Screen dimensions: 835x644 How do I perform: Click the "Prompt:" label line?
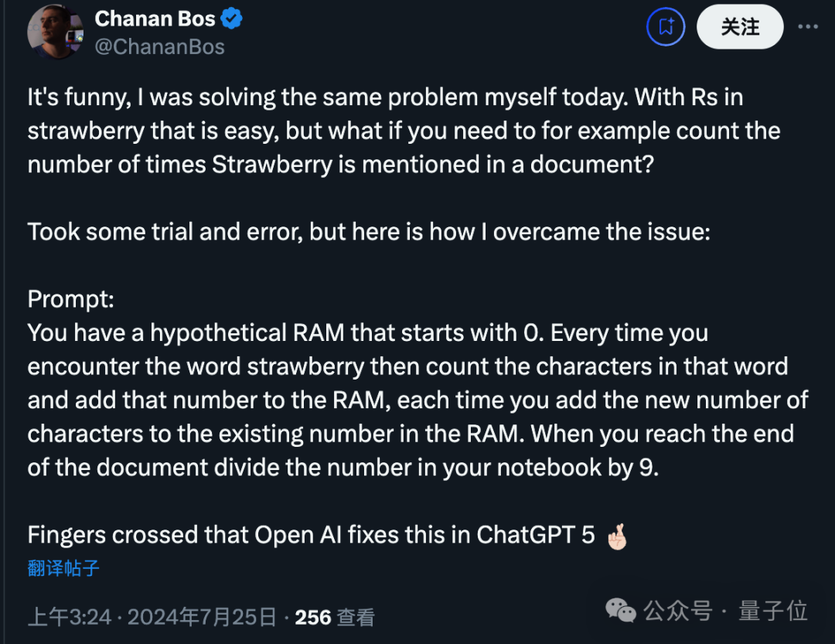coord(71,299)
